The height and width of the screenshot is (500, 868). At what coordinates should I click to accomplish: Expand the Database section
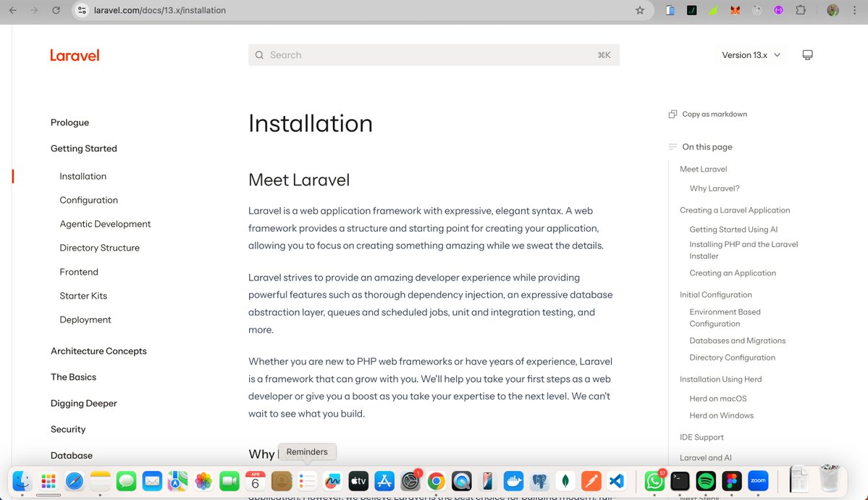pyautogui.click(x=72, y=455)
